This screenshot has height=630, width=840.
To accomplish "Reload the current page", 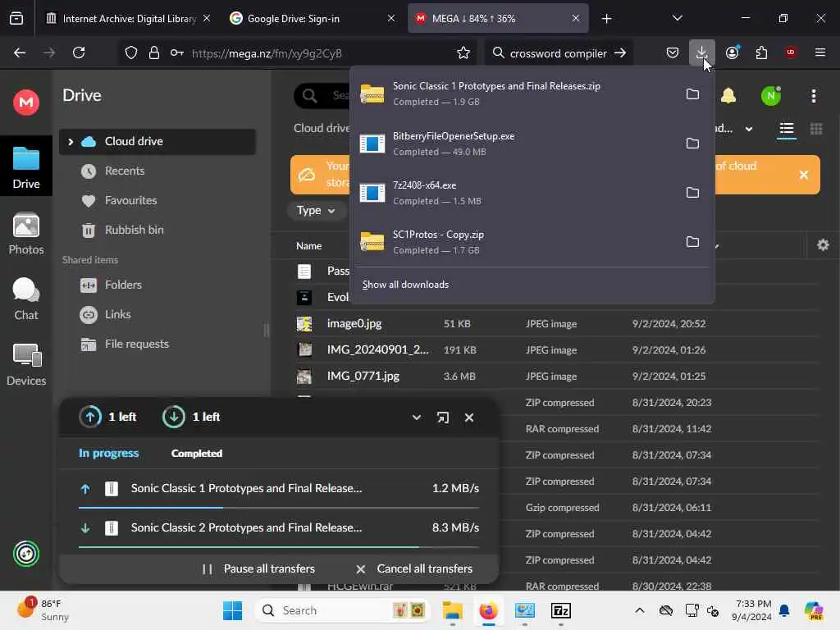I will point(79,52).
